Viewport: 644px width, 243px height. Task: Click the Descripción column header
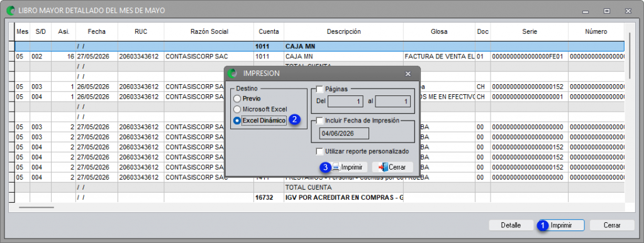(343, 31)
